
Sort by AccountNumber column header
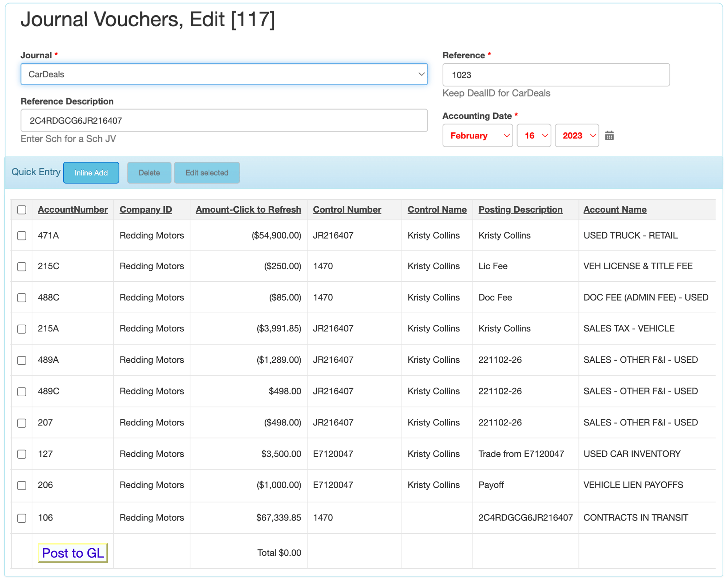[x=73, y=209]
